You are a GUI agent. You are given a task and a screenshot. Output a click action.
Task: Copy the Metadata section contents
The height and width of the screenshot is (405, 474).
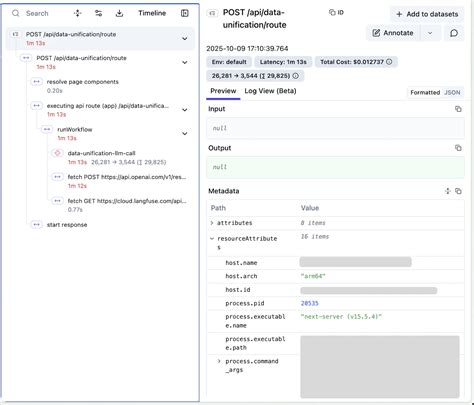pos(458,191)
